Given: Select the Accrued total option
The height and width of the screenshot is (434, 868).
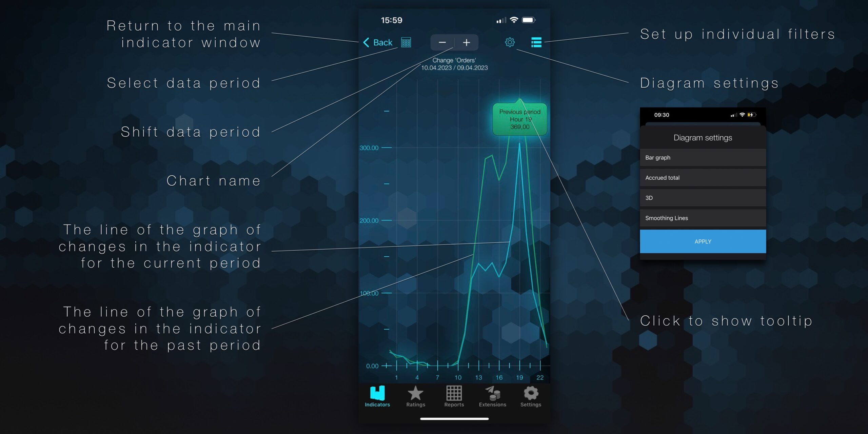Looking at the screenshot, I should (702, 178).
